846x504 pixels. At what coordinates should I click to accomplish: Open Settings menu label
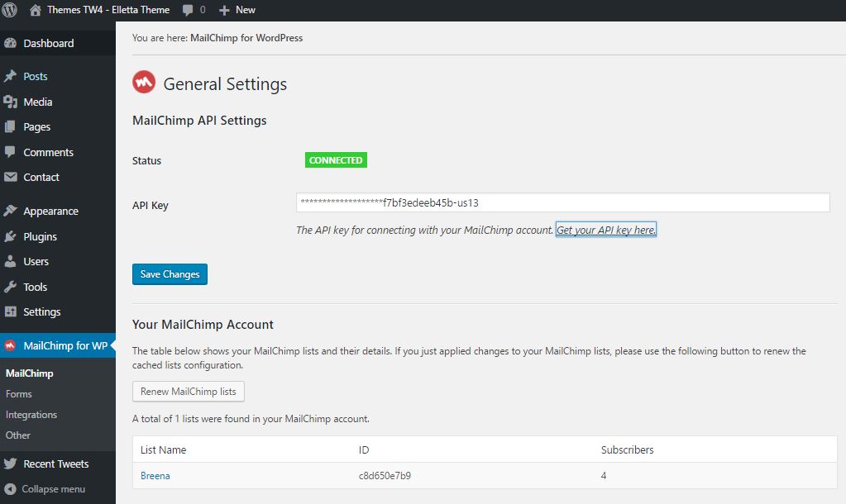tap(41, 312)
